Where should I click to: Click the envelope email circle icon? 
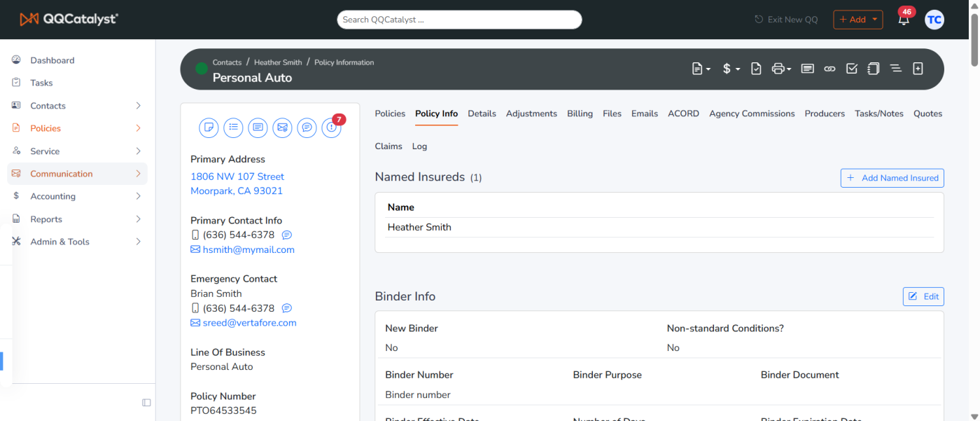[282, 127]
